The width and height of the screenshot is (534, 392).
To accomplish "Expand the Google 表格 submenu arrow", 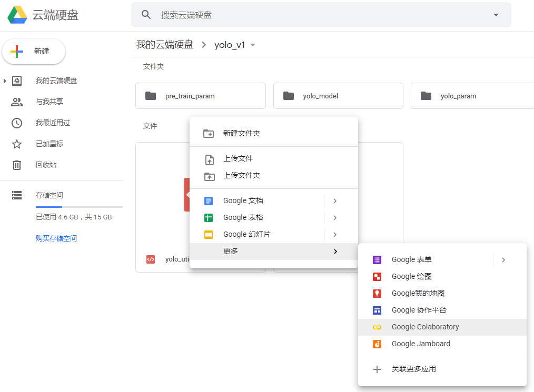I will pos(335,218).
